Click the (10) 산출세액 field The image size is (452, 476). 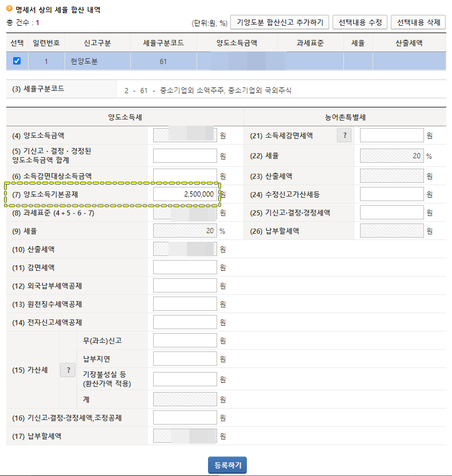[x=185, y=249]
